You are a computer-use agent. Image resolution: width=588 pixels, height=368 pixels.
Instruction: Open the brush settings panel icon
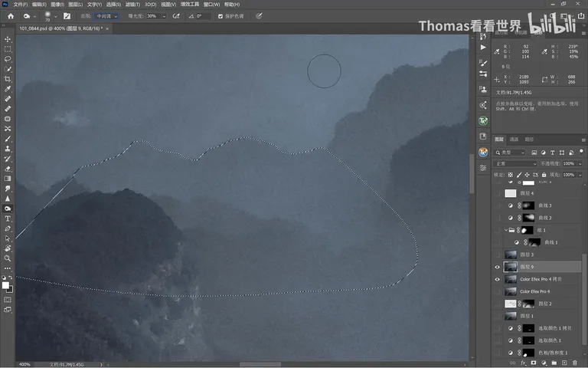coord(67,16)
